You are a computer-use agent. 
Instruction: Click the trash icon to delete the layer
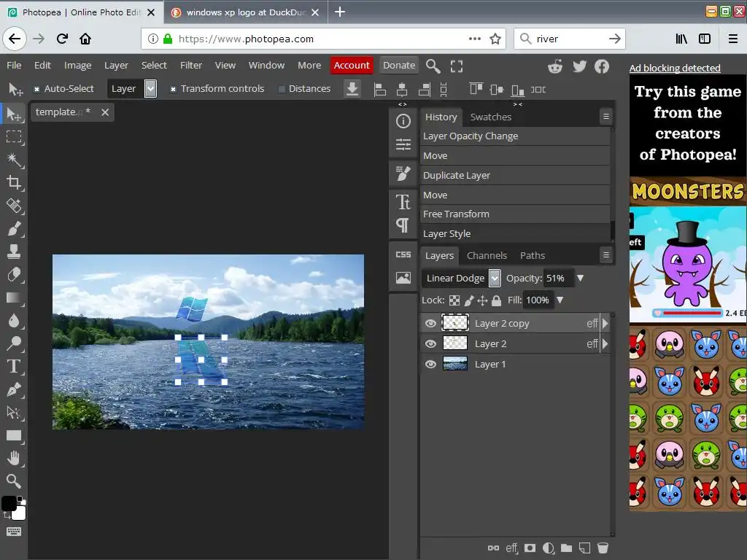tap(603, 548)
